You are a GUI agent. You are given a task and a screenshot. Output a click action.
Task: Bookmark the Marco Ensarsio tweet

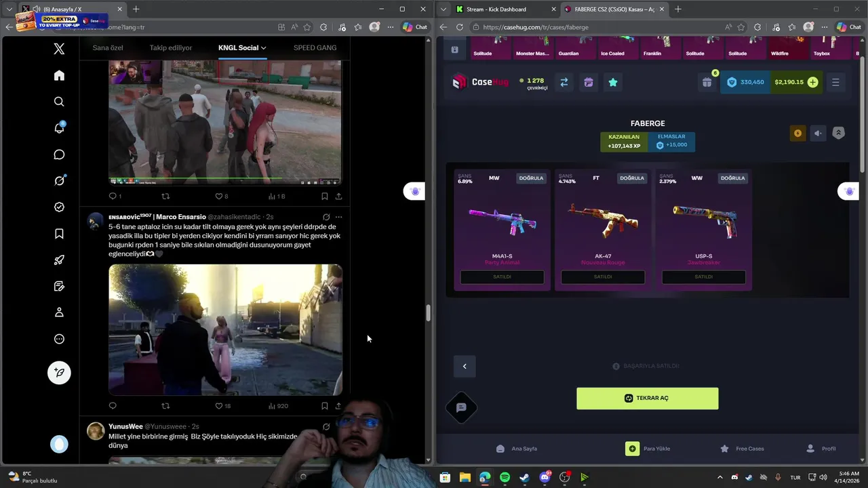click(324, 406)
